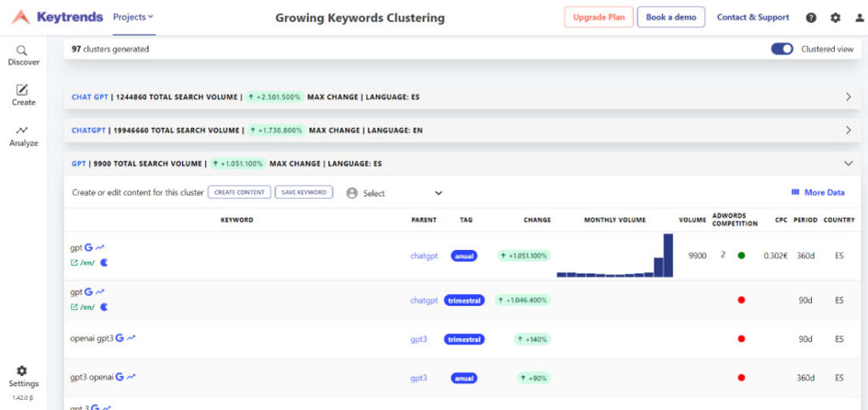
Task: Click the 9900 volume value
Action: tap(697, 256)
